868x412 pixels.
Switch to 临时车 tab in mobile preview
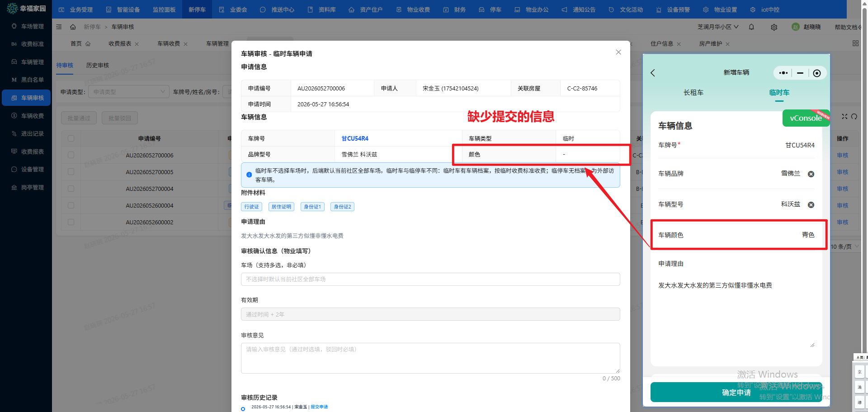(x=779, y=93)
